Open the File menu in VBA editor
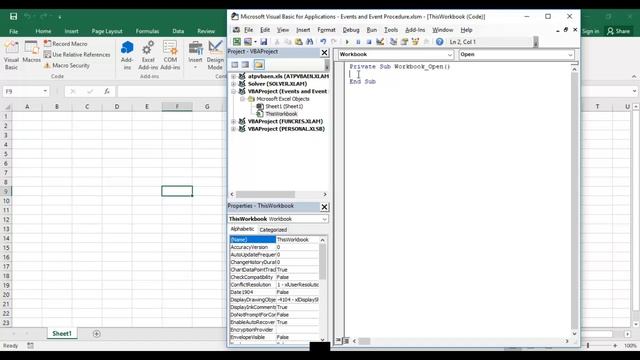Viewport: 640px width, 360px height. (249, 30)
